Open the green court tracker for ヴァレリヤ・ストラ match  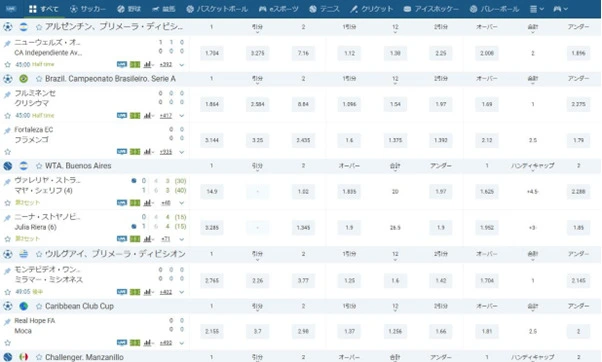pos(135,203)
